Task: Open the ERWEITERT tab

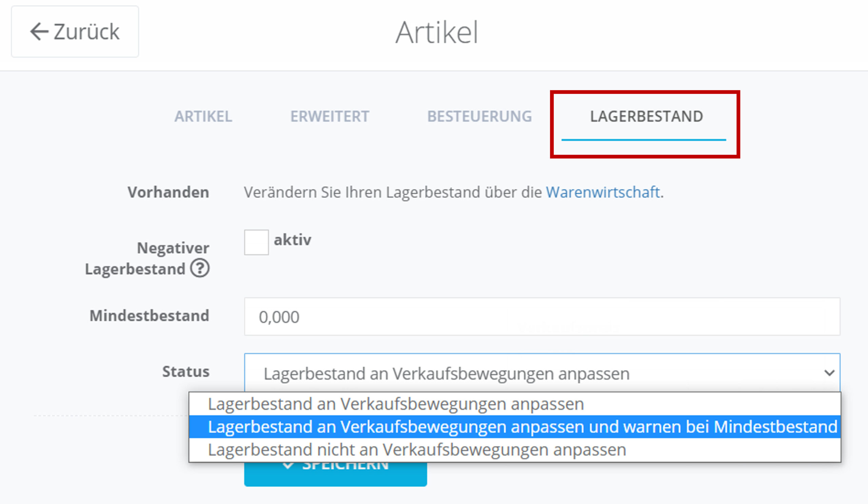Action: [x=330, y=116]
